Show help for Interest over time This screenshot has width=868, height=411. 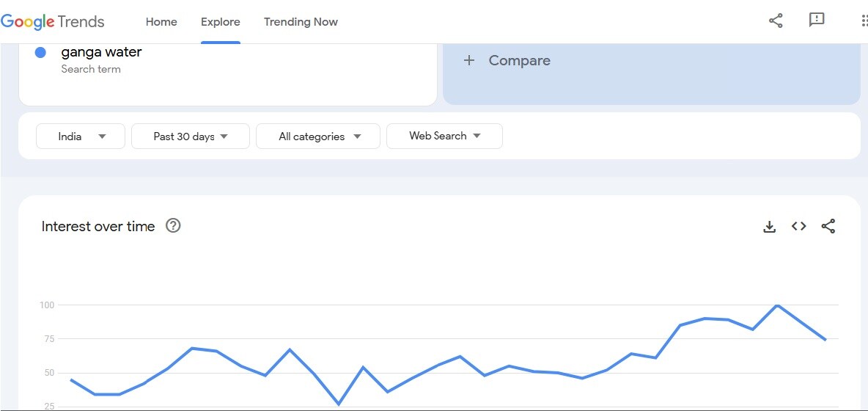tap(173, 226)
